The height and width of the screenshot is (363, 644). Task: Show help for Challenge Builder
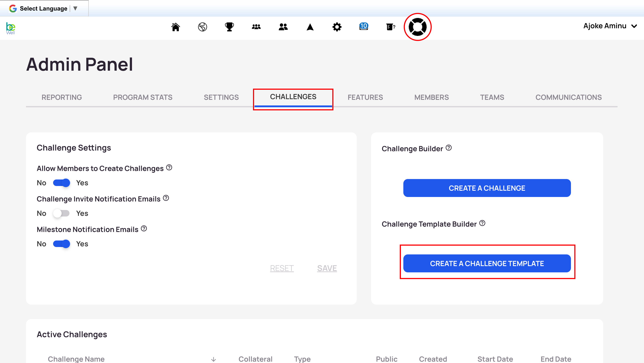449,148
